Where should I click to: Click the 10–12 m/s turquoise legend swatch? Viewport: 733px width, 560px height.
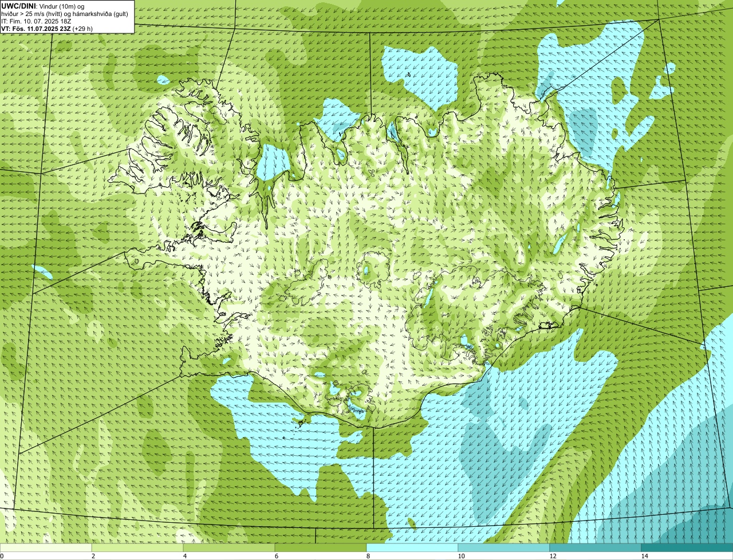(504, 547)
